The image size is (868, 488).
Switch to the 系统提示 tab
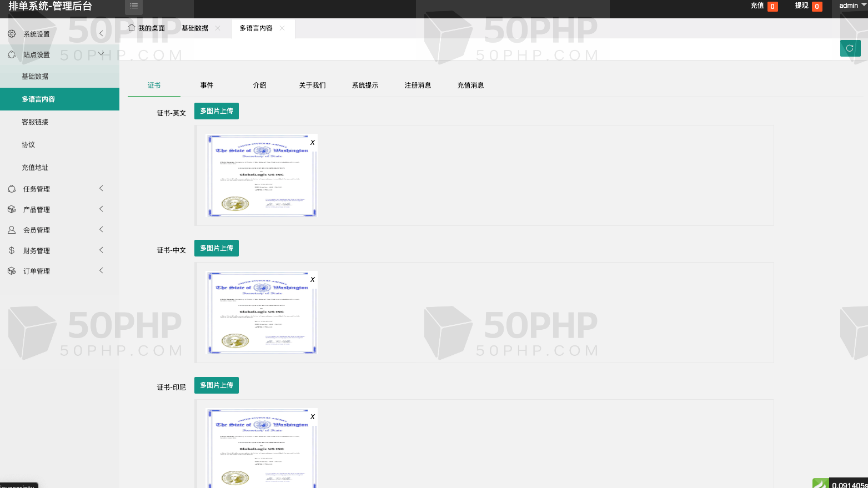tap(365, 85)
